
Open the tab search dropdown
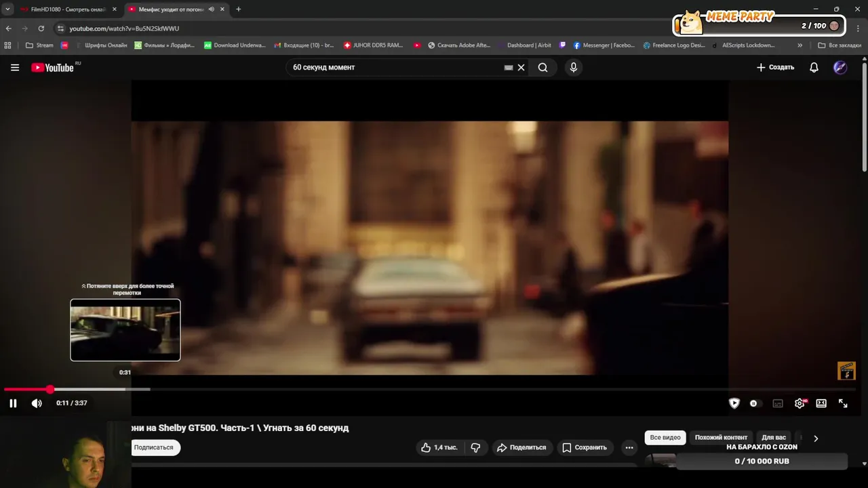tap(7, 9)
